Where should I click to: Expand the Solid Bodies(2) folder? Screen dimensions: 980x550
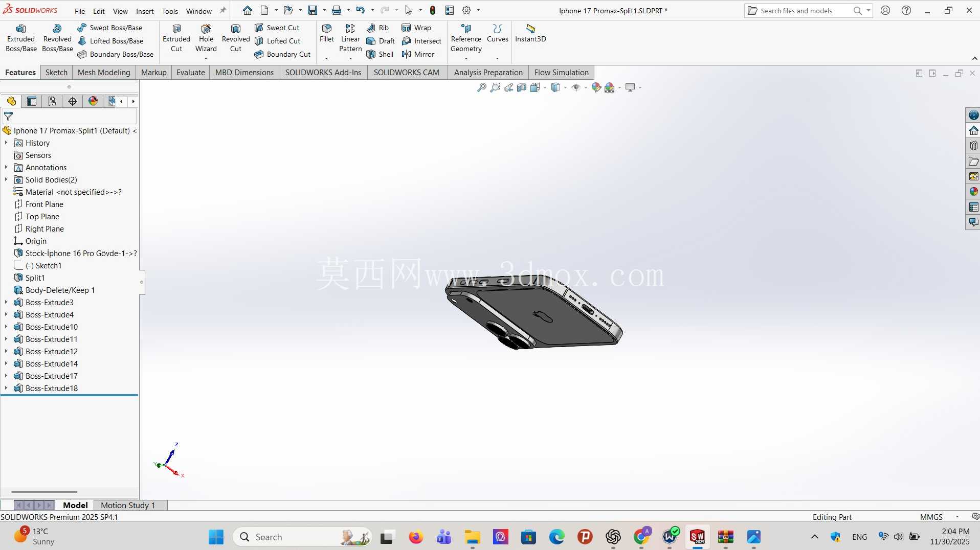tap(6, 180)
